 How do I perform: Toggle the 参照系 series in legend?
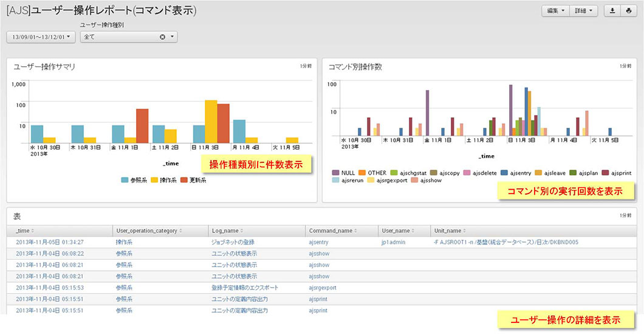pyautogui.click(x=125, y=181)
